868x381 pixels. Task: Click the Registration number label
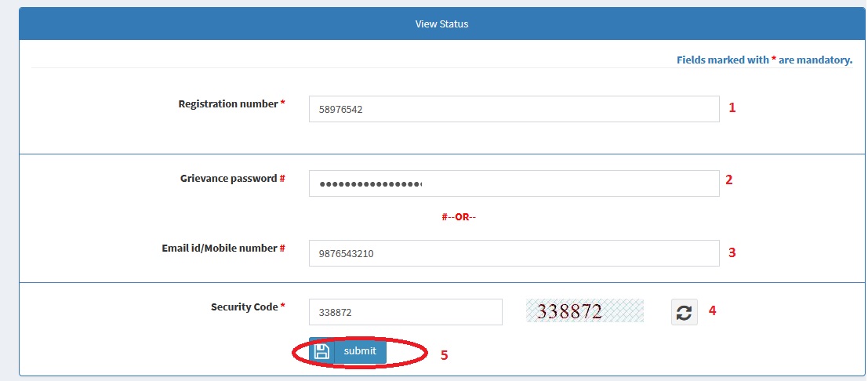pos(227,104)
